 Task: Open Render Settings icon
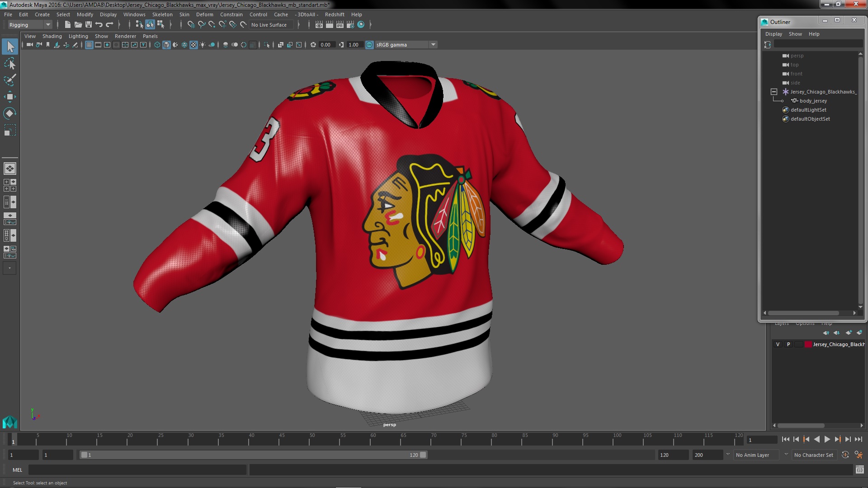pyautogui.click(x=350, y=25)
